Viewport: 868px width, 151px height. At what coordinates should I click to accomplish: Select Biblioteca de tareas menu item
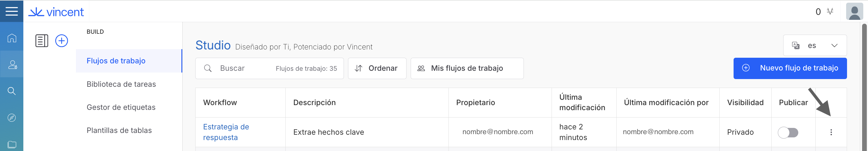pos(121,84)
